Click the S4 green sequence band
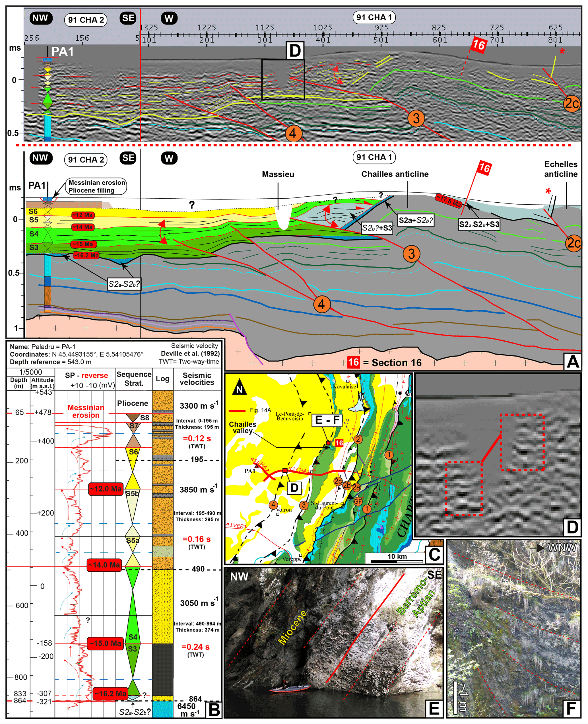 click(x=34, y=234)
